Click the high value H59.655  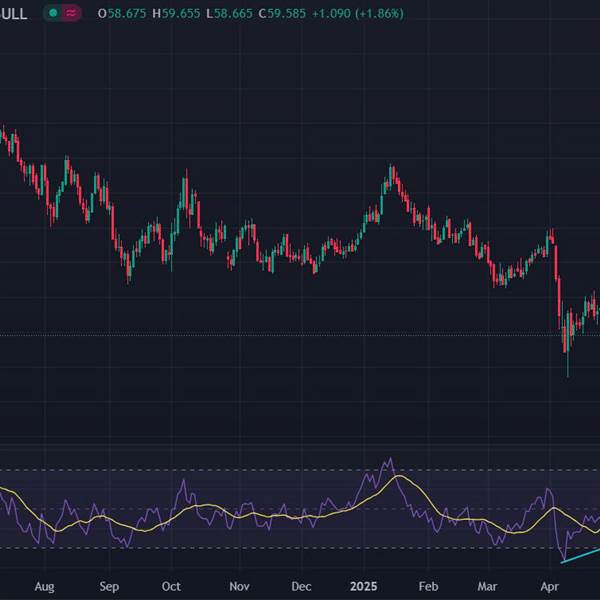(x=176, y=14)
